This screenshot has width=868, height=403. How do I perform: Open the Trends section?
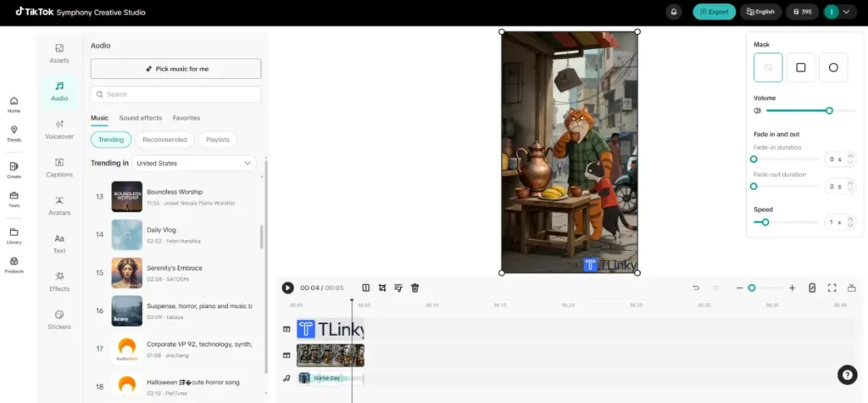coord(14,133)
